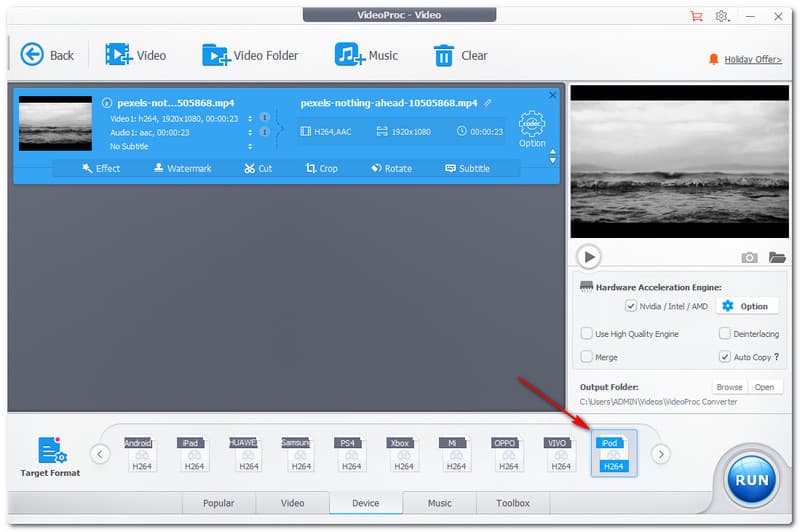This screenshot has height=532, width=800.
Task: Show Auto Copy help question mark
Action: [x=777, y=357]
